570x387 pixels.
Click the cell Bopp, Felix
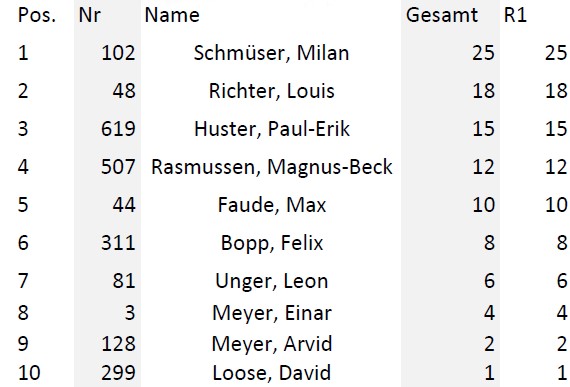(272, 243)
